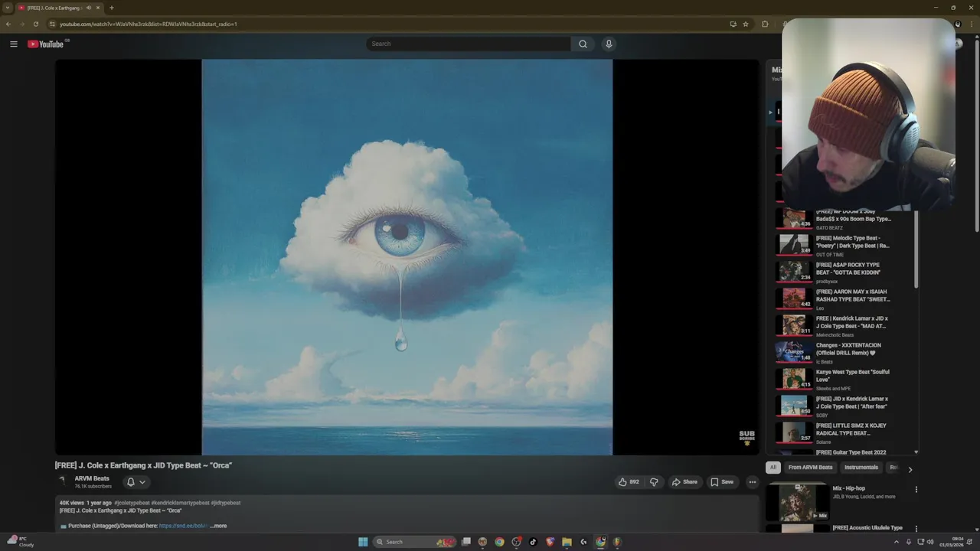Open the volume control in system tray
Screen dimensions: 980x551
click(x=930, y=542)
